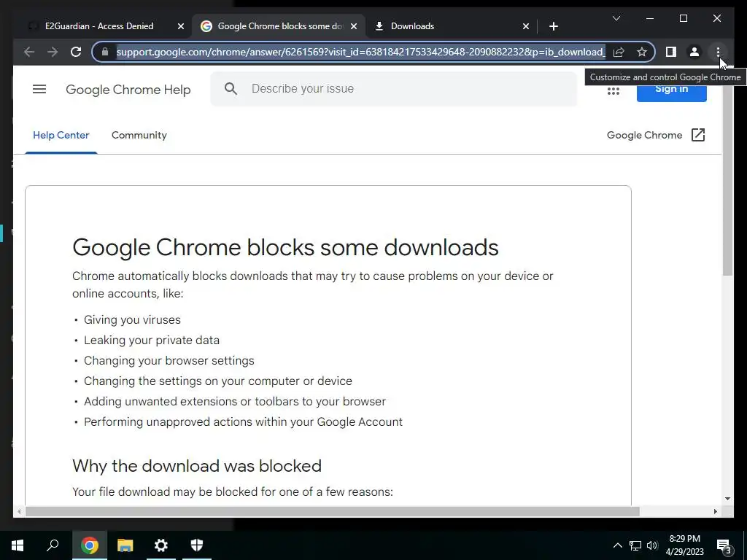This screenshot has height=560, width=747.
Task: Select the Google Chrome blocks some downloads tab
Action: point(279,26)
